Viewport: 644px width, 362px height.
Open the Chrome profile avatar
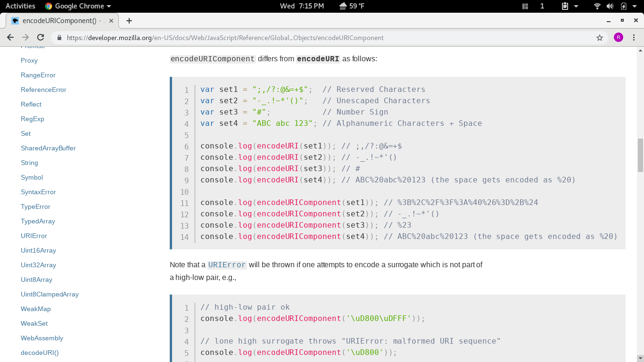pyautogui.click(x=618, y=38)
